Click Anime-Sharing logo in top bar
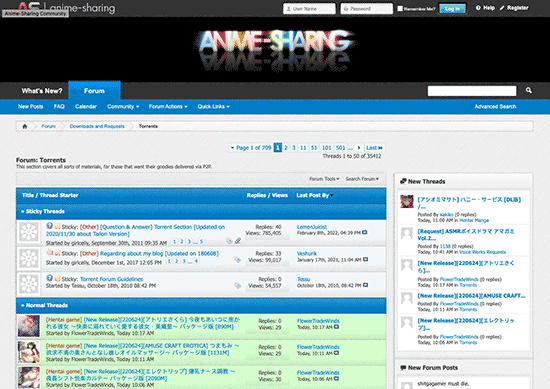This screenshot has height=389, width=550. 66,8
